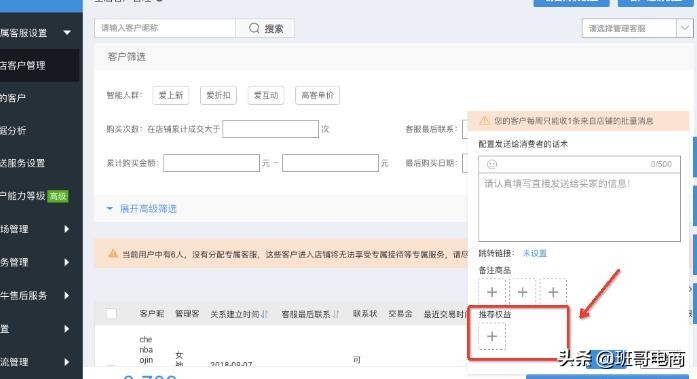
Task: Click the 搜索 button
Action: 265,28
